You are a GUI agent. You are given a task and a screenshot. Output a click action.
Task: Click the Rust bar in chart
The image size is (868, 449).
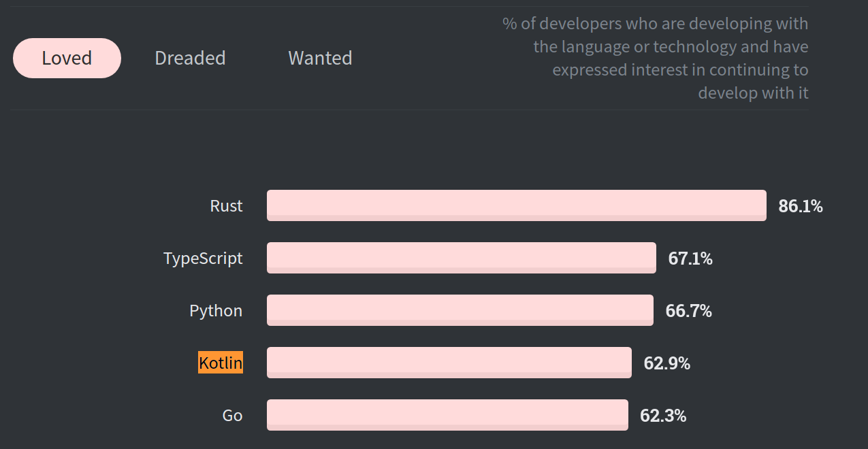[517, 205]
